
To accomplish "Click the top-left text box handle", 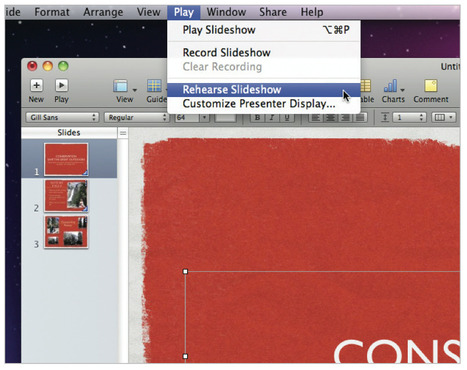I will [x=185, y=272].
